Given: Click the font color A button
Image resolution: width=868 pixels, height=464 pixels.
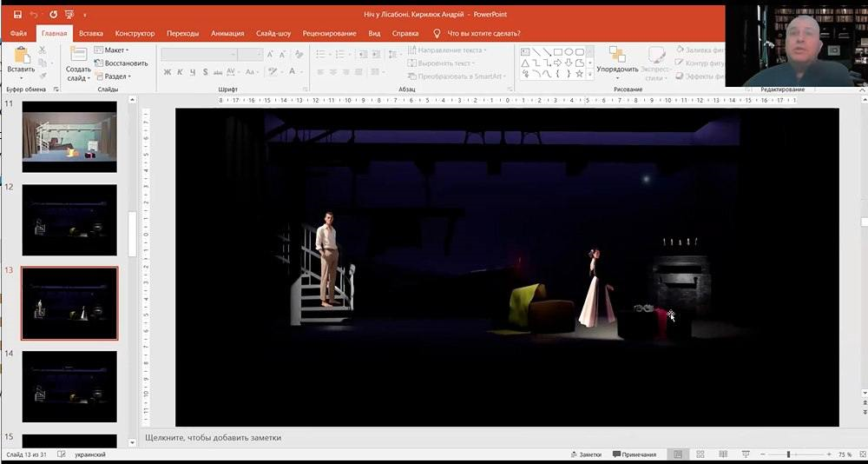Looking at the screenshot, I should [x=292, y=71].
